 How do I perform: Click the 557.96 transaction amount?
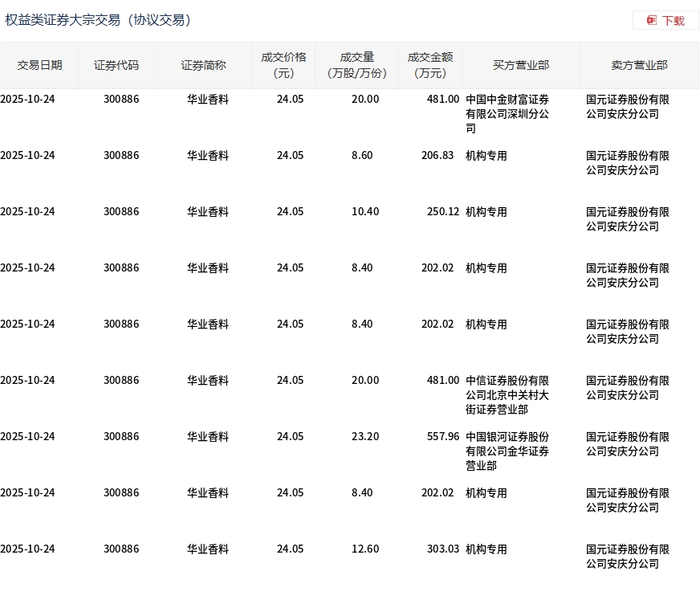pos(440,437)
